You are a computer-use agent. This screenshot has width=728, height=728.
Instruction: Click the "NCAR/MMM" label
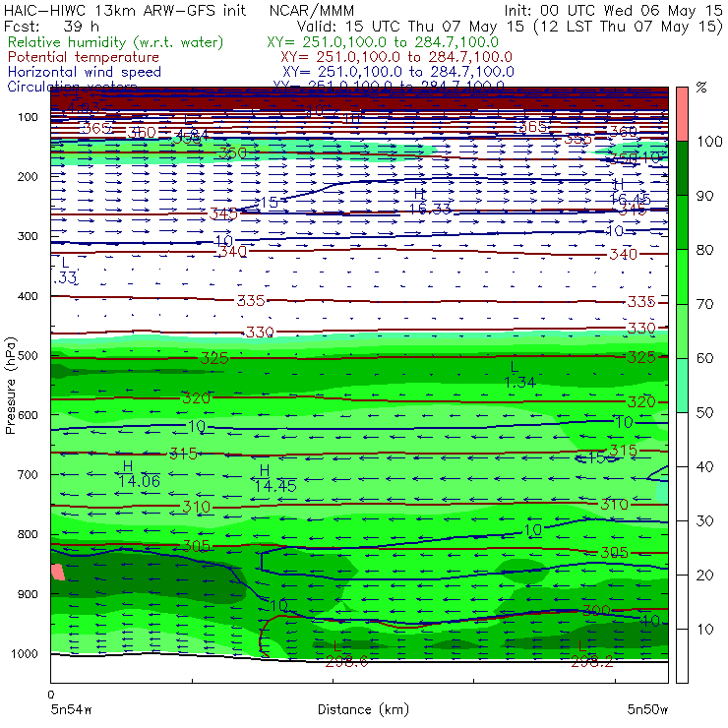coord(312,11)
